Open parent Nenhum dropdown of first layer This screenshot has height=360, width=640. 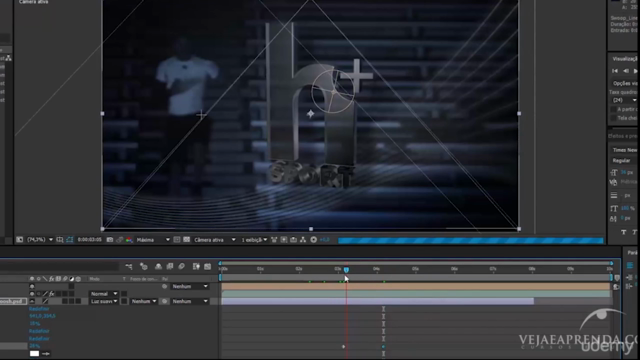click(x=190, y=287)
